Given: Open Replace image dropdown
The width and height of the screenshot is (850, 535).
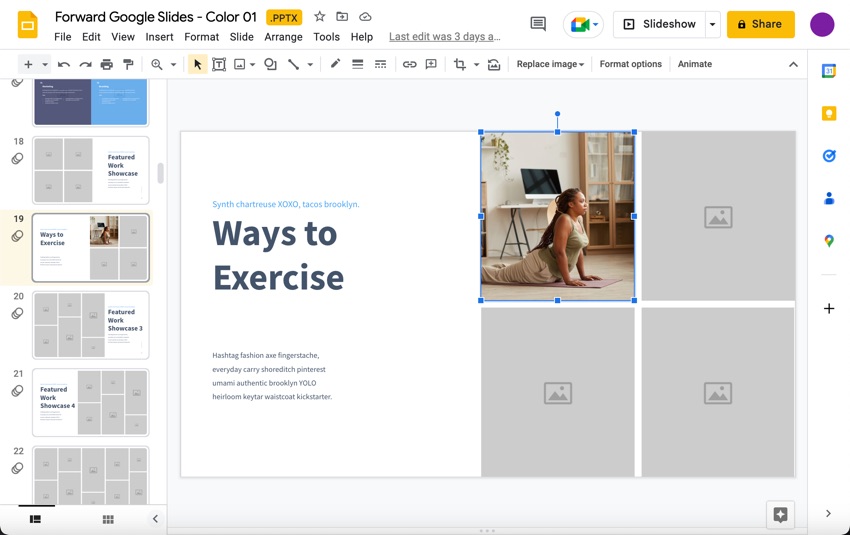Looking at the screenshot, I should coord(550,64).
